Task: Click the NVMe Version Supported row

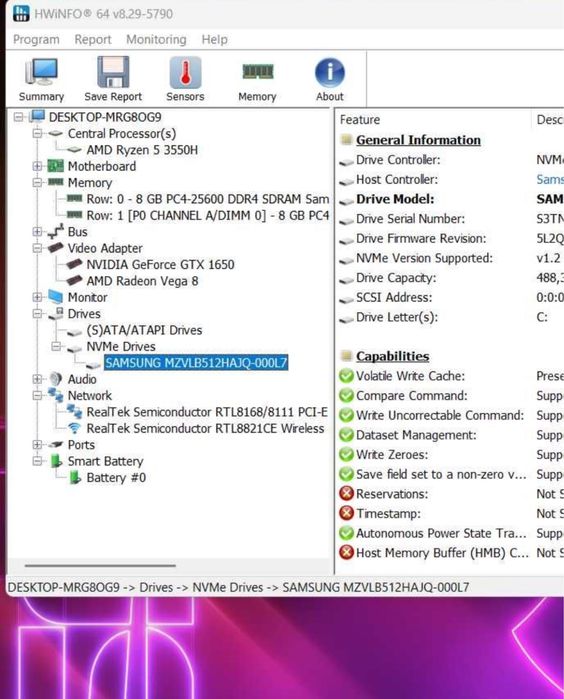Action: click(450, 258)
